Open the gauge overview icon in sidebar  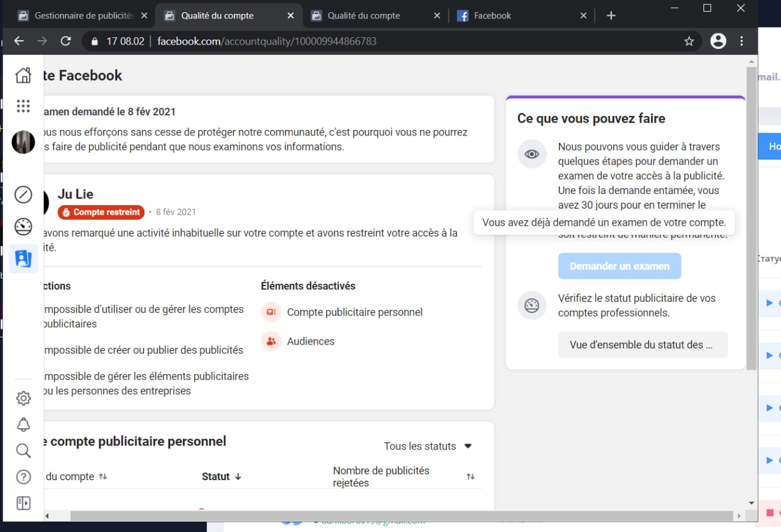point(23,226)
